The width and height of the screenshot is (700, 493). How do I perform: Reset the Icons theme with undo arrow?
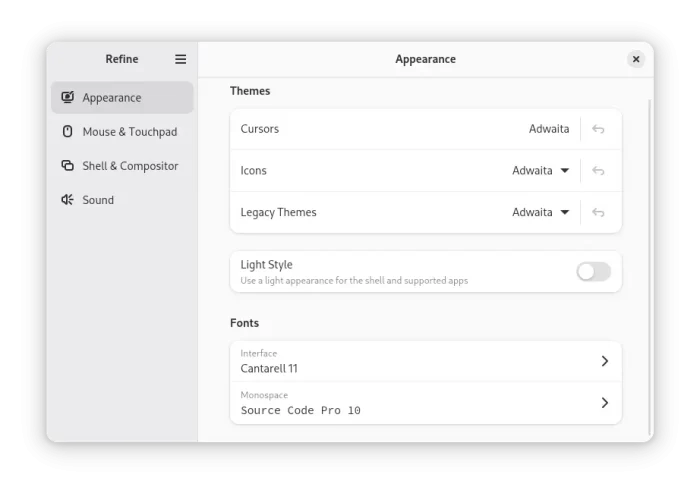pos(598,171)
